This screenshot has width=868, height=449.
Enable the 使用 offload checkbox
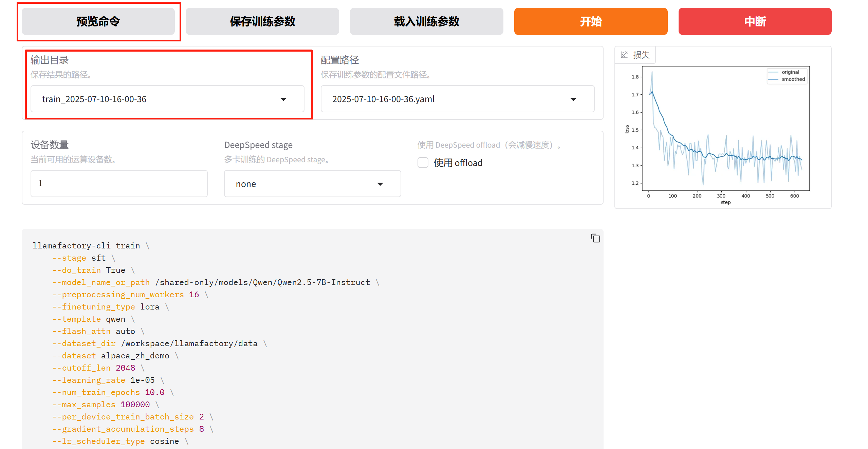(x=423, y=163)
